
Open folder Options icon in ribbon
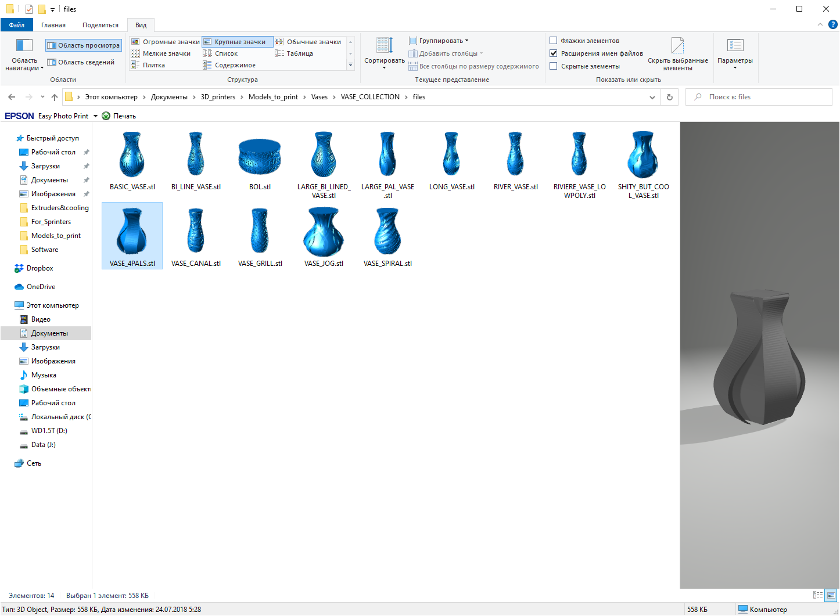pyautogui.click(x=735, y=46)
